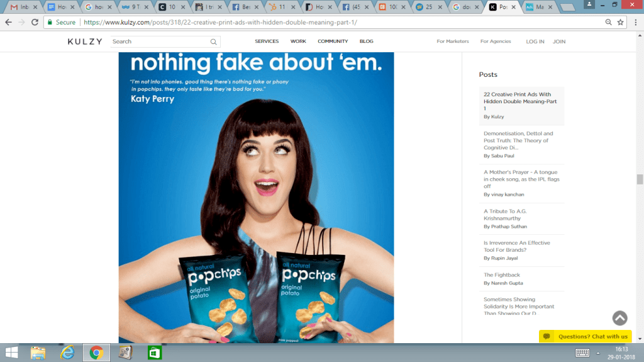Click author name Naresh Gupta
Viewport: 644px width, 362px height.
point(507,283)
